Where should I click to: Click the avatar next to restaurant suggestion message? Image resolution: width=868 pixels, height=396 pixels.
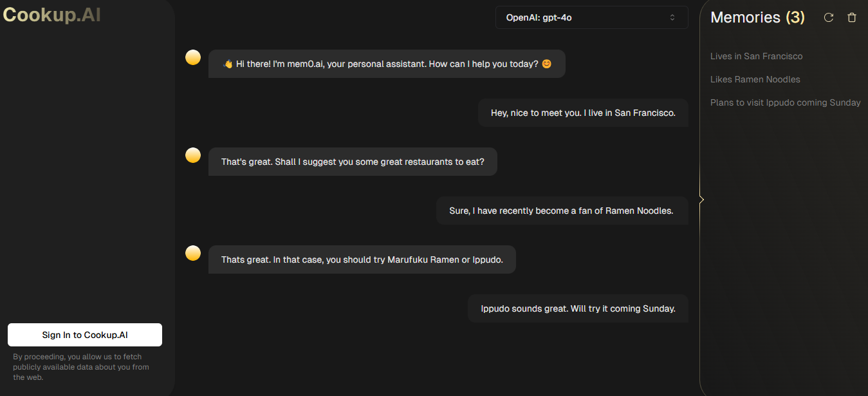pyautogui.click(x=193, y=155)
